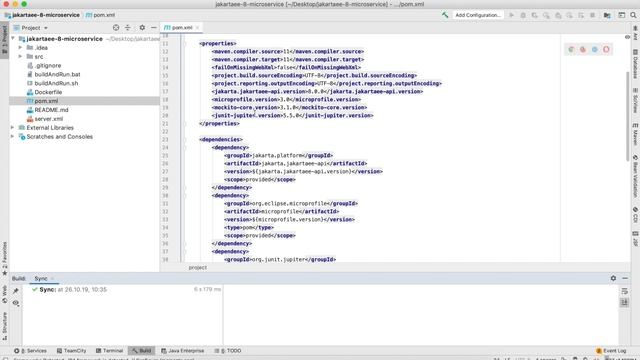640x360 pixels.
Task: Close the Sync tab
Action: [52, 278]
